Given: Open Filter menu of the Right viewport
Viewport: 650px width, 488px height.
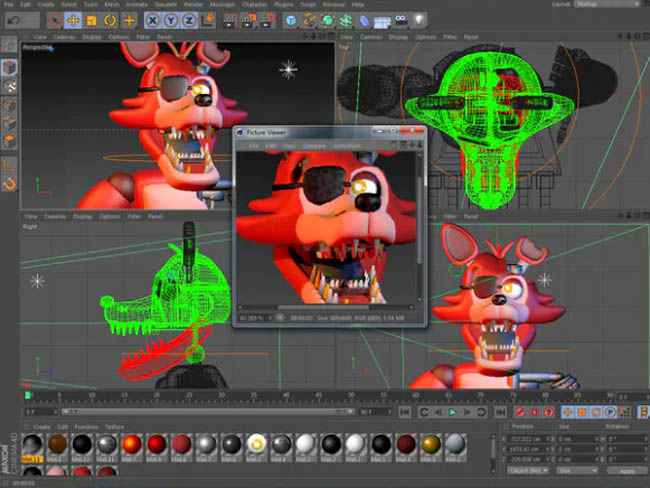Looking at the screenshot, I should coord(133,217).
